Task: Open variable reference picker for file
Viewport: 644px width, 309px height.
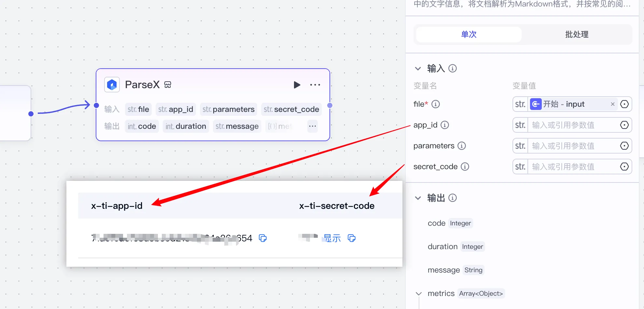Action: 624,104
